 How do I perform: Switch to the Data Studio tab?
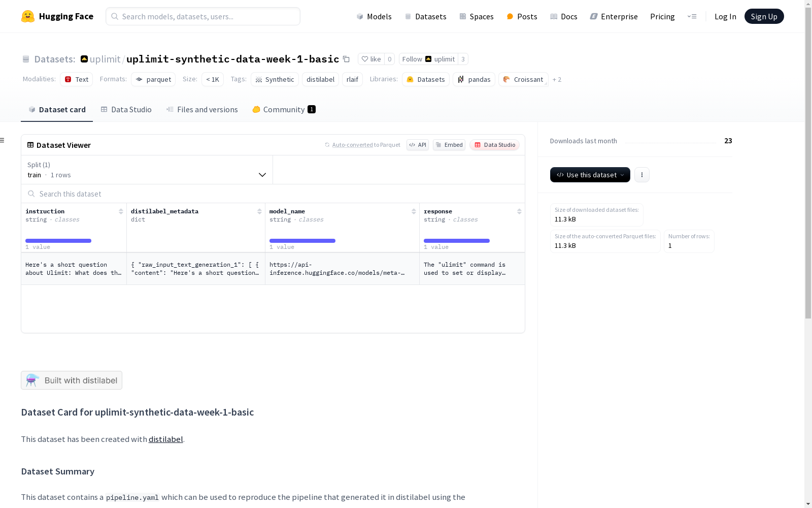(126, 109)
